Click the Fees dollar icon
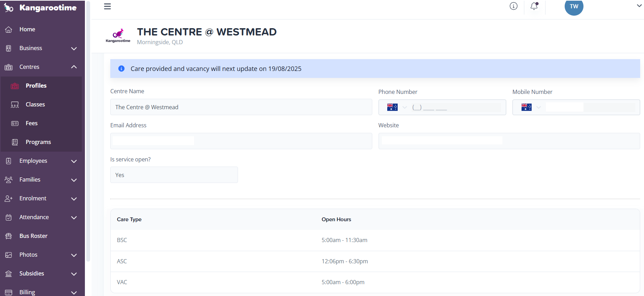The height and width of the screenshot is (296, 644). click(x=15, y=123)
